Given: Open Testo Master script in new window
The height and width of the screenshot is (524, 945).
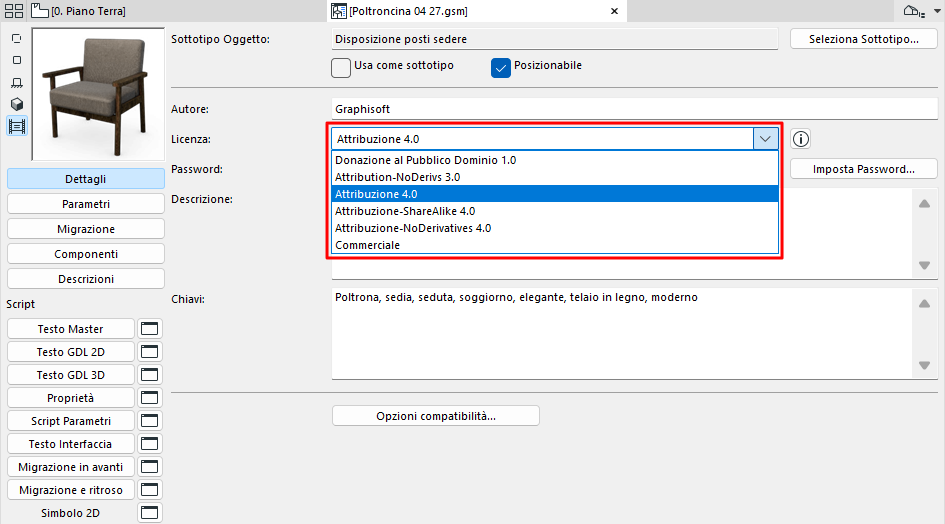Looking at the screenshot, I should tap(150, 329).
